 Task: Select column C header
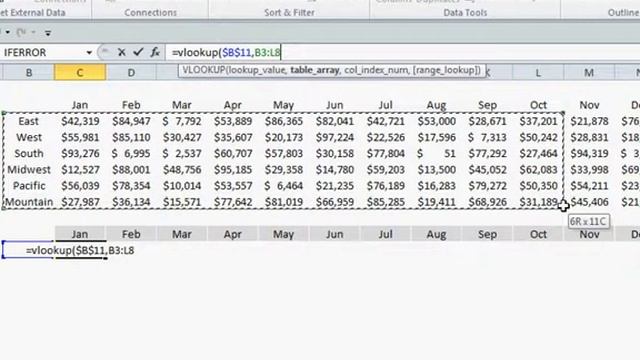[80, 73]
